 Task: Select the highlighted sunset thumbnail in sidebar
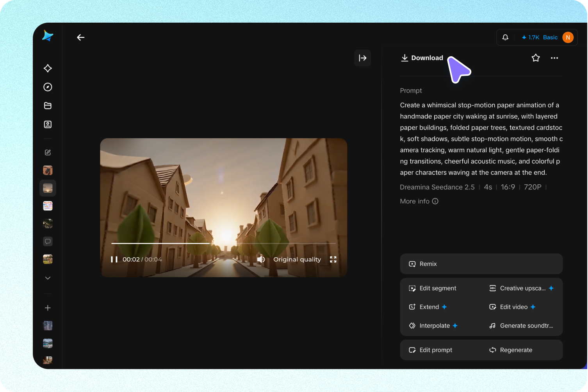coord(48,188)
